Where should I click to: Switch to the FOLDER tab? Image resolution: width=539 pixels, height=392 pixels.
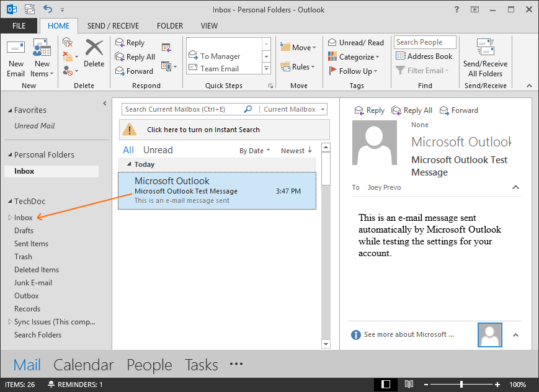pyautogui.click(x=170, y=26)
